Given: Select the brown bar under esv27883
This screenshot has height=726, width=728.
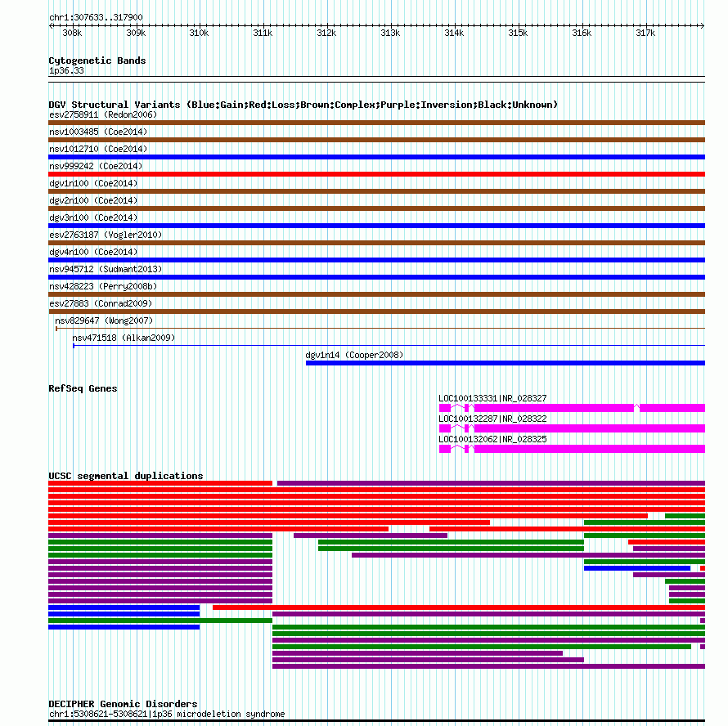Looking at the screenshot, I should tap(376, 311).
